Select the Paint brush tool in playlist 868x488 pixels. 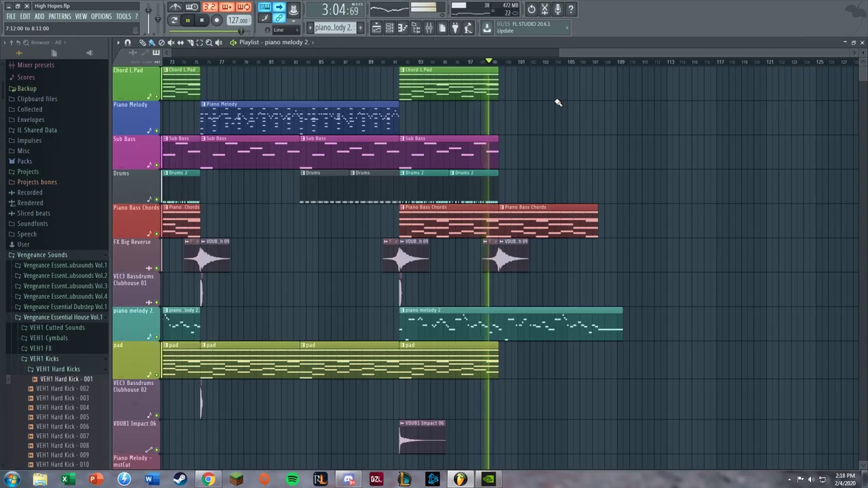[152, 43]
